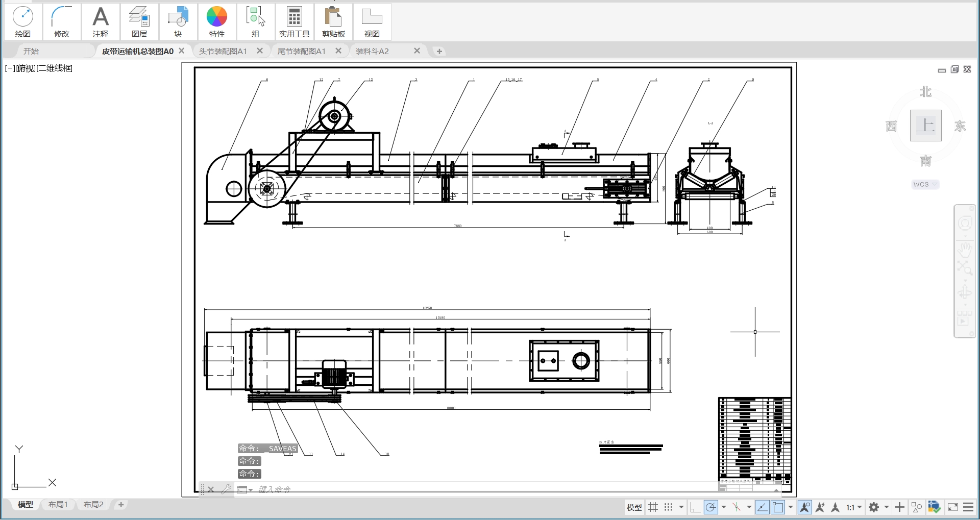Switch to the 装料斗A2 tab
Screen dimensions: 980x520
(x=372, y=51)
